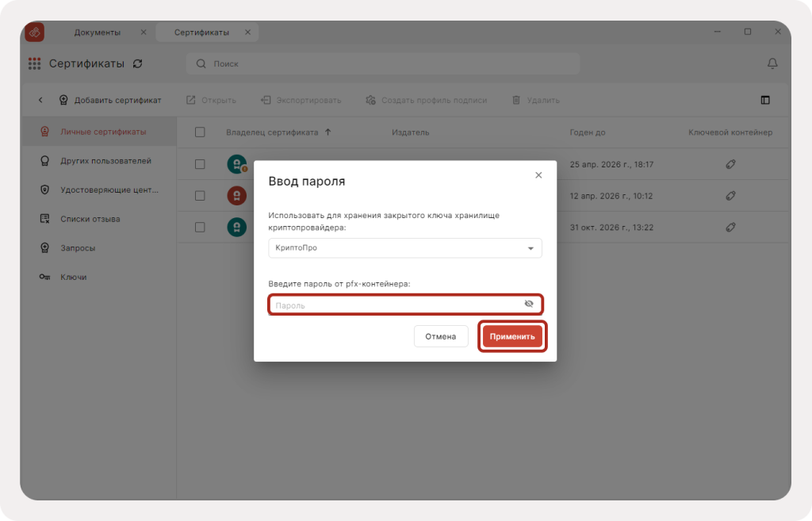Click Применить button
812x521 pixels.
click(512, 336)
